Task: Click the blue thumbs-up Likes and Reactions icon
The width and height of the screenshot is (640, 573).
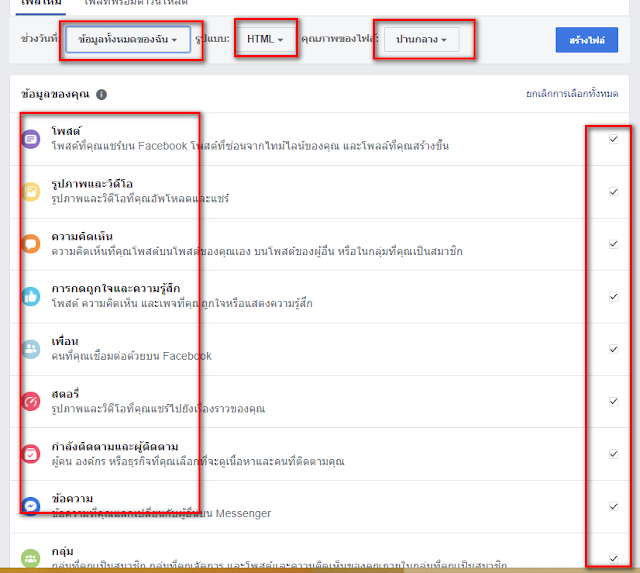Action: [31, 297]
